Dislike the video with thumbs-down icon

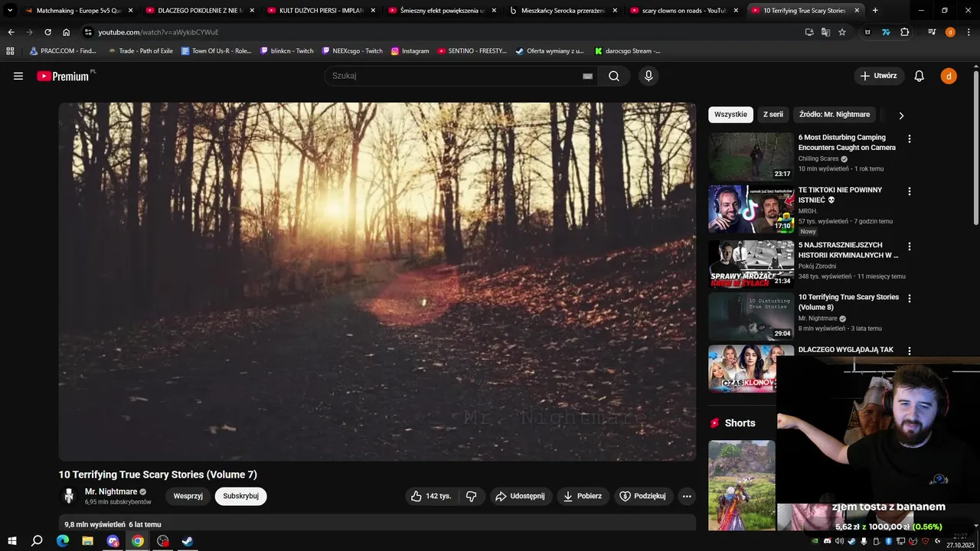(x=471, y=496)
